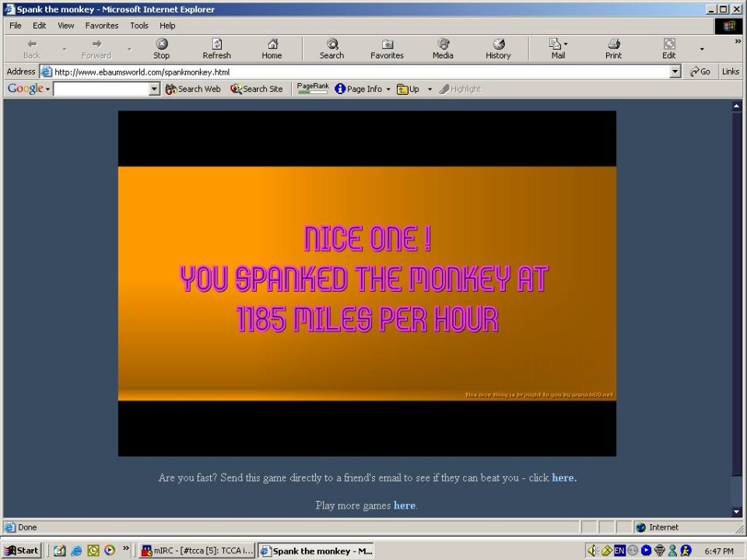Click the Google toolbar search input
Viewport: 747px width, 560px height.
tap(101, 89)
